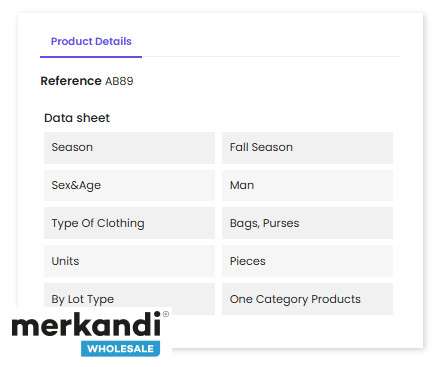
Task: Select the Reference AB89 text
Action: pyautogui.click(x=87, y=81)
